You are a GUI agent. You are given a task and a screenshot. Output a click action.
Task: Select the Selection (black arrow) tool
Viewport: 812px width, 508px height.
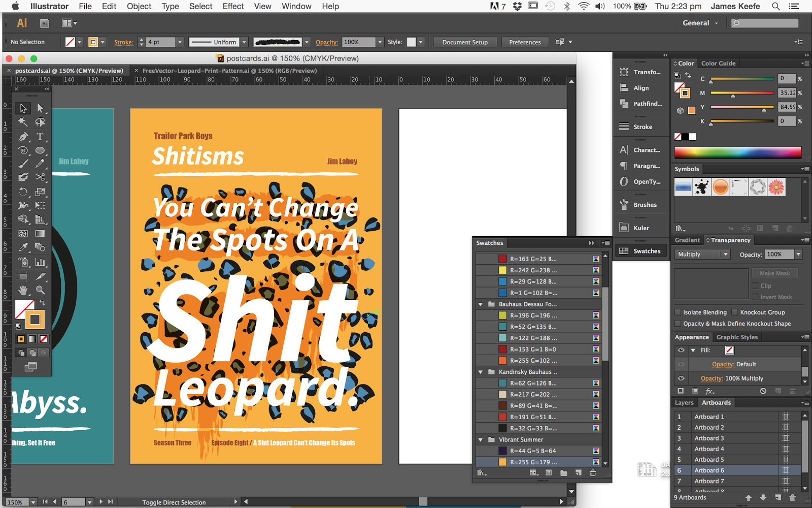[23, 108]
